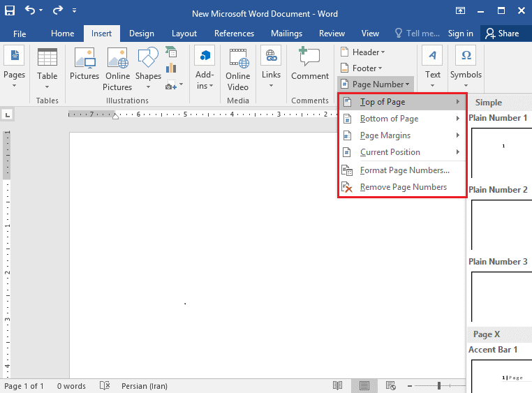This screenshot has width=532, height=393.
Task: Pick Plain Number 2 thumbnail
Action: [501, 225]
